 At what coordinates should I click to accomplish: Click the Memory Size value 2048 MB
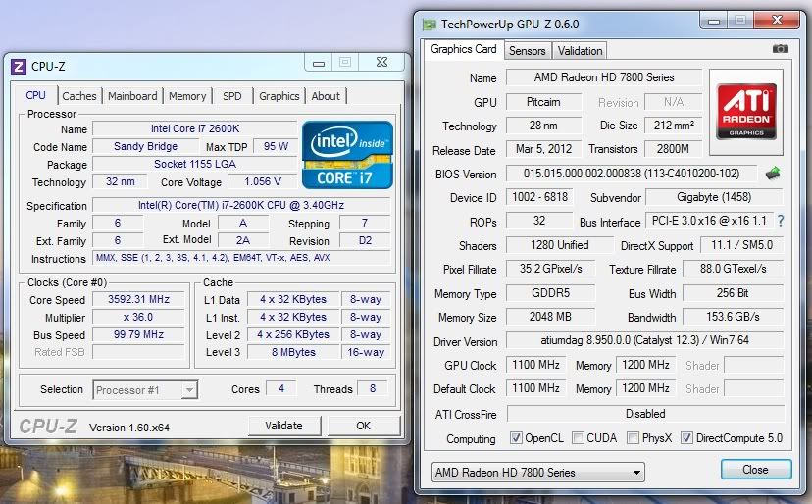550,317
